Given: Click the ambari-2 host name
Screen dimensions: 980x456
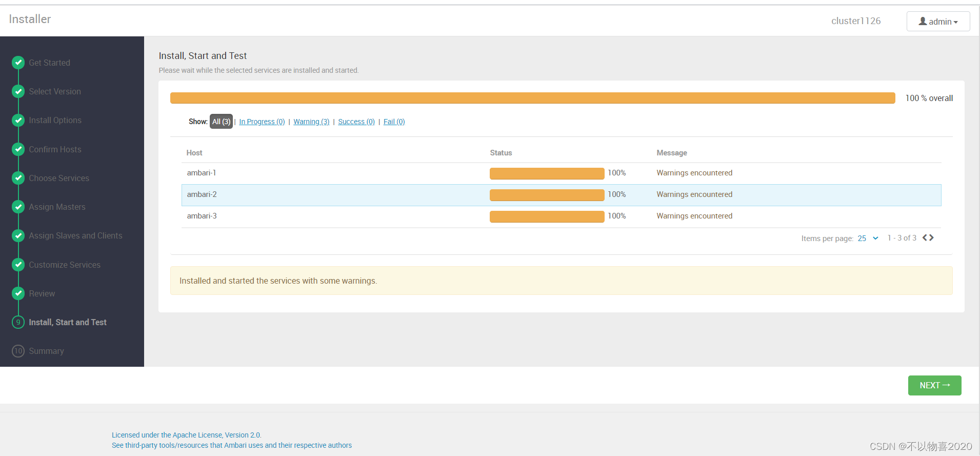Looking at the screenshot, I should pyautogui.click(x=202, y=194).
